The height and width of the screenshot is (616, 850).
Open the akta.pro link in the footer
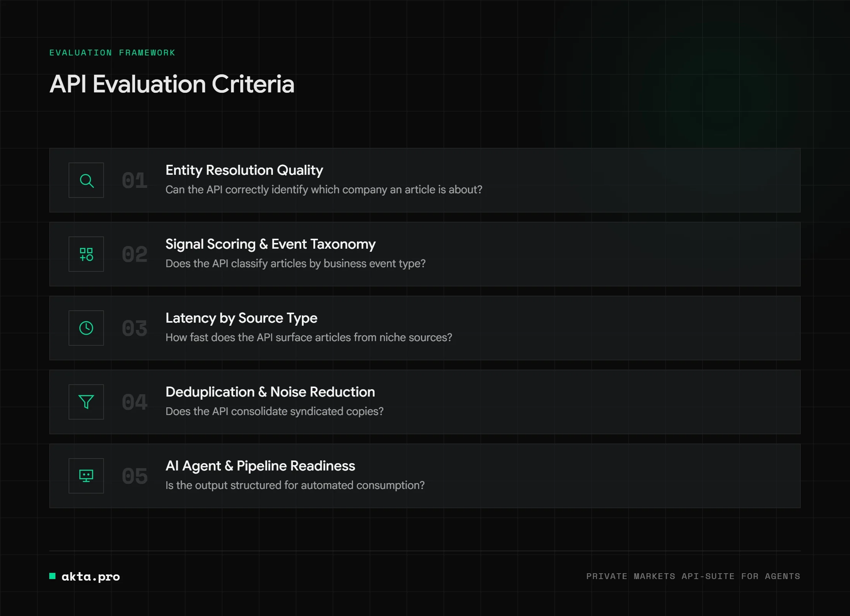91,576
